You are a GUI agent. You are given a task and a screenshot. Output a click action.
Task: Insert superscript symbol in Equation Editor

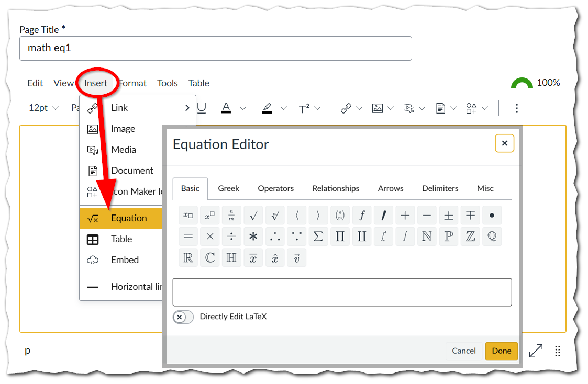click(x=209, y=216)
